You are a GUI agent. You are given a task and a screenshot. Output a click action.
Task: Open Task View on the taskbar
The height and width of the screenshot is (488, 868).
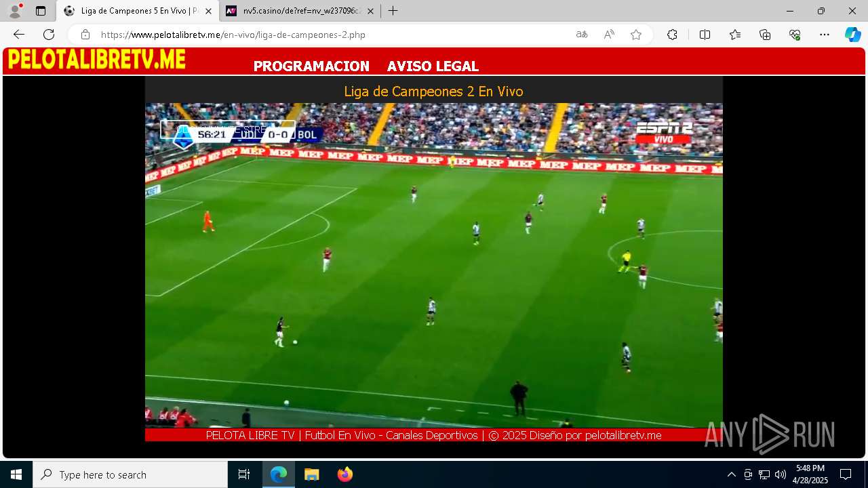click(x=244, y=474)
